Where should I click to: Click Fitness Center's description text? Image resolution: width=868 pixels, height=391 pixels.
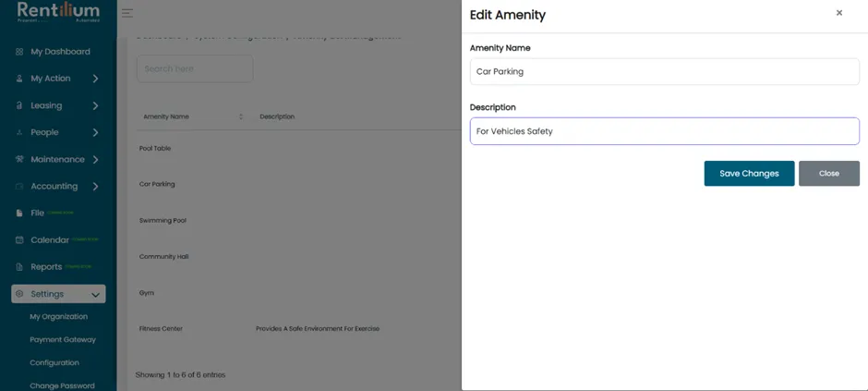click(x=318, y=328)
